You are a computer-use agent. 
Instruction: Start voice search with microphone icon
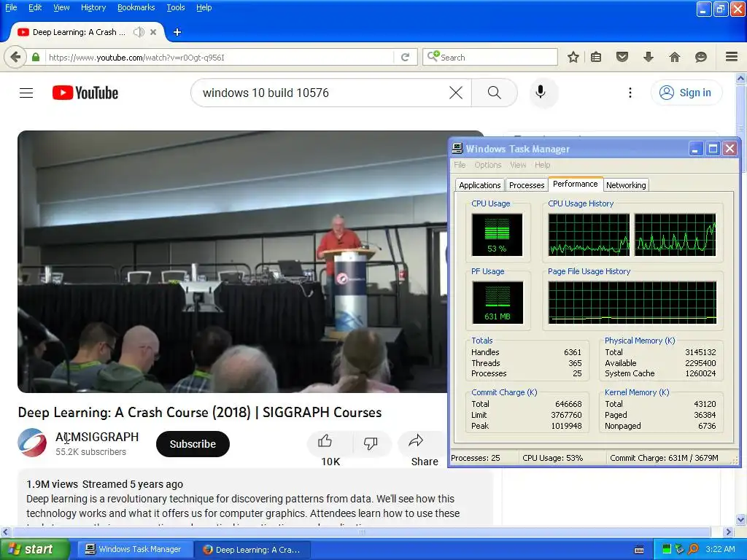coord(541,92)
